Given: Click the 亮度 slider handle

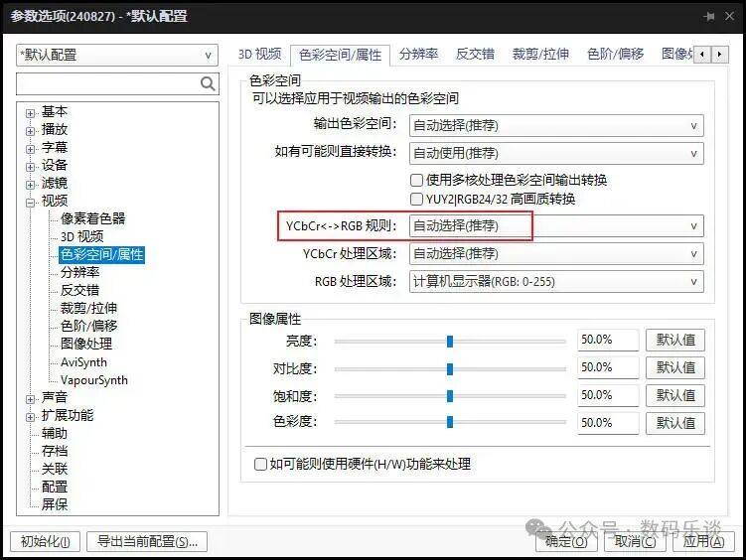Looking at the screenshot, I should (x=450, y=342).
